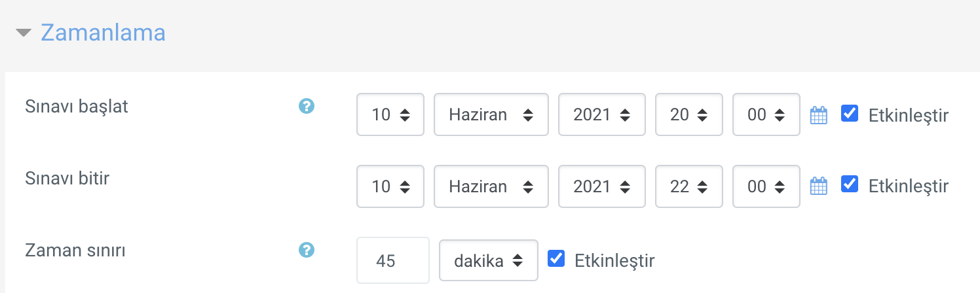Open the Sınavı bitir minute dropdown
The height and width of the screenshot is (293, 980).
(766, 186)
